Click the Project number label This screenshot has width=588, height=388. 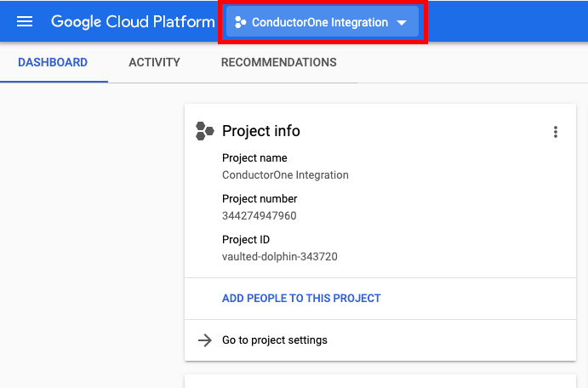(x=260, y=199)
